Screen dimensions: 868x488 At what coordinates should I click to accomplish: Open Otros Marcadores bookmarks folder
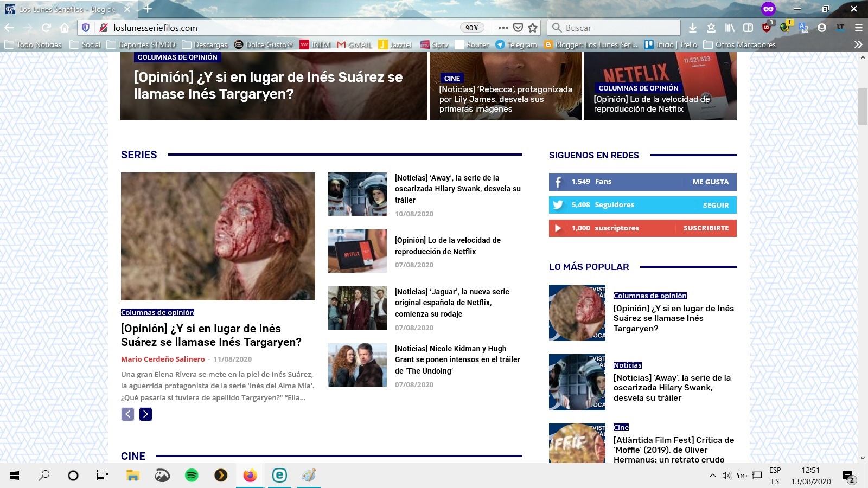pyautogui.click(x=739, y=44)
